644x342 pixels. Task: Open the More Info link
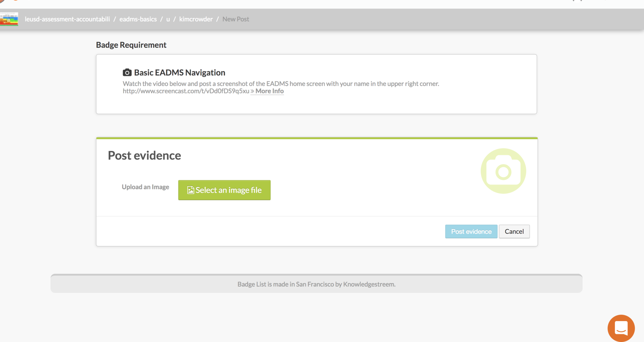[269, 91]
